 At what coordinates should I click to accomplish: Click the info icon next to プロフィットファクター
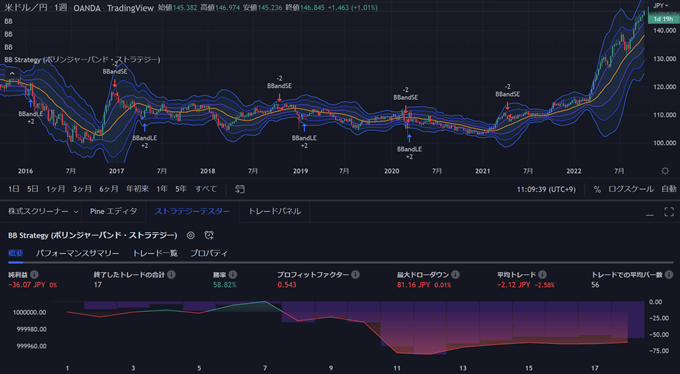point(355,275)
